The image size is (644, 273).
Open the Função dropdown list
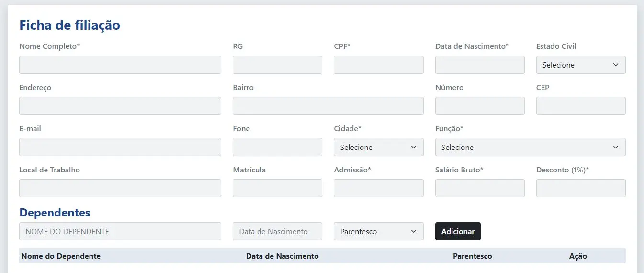click(x=530, y=147)
